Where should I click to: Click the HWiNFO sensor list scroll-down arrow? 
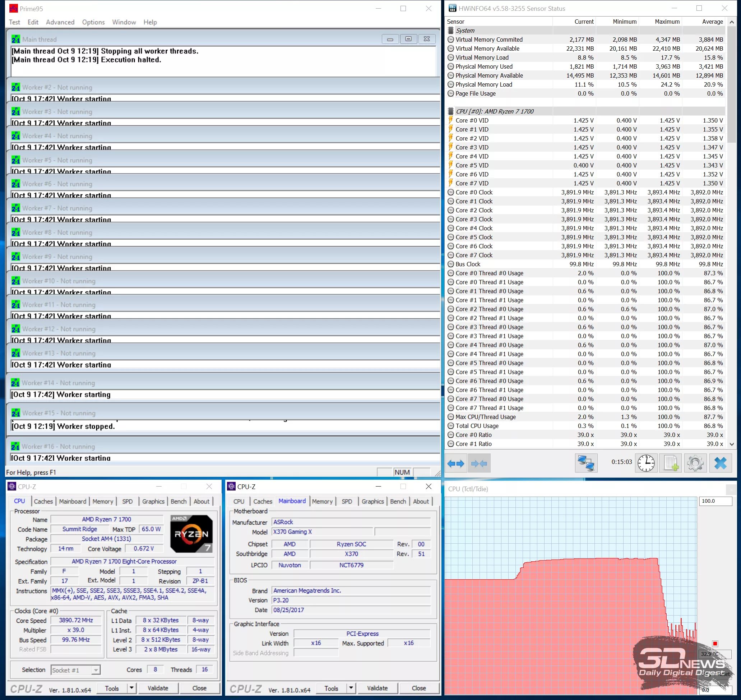[731, 444]
